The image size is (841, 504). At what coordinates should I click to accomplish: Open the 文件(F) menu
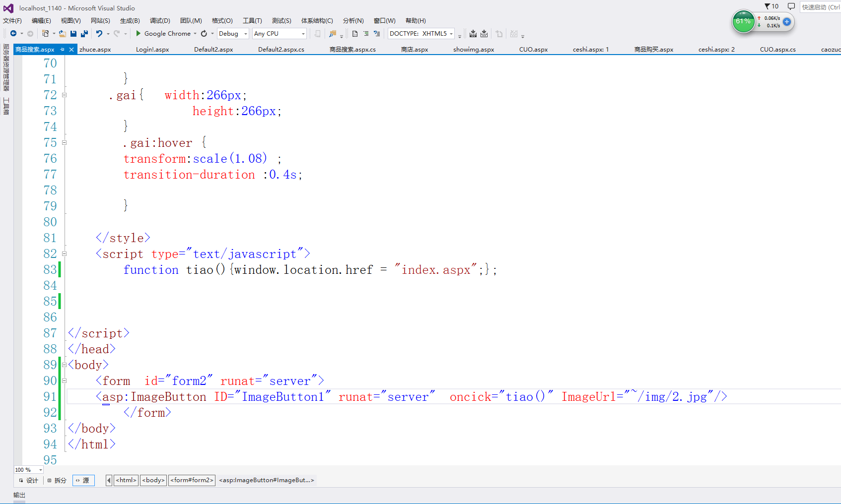12,21
